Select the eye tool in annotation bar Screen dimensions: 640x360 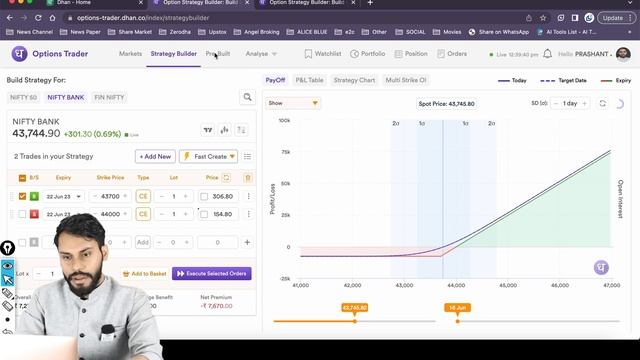point(8,266)
